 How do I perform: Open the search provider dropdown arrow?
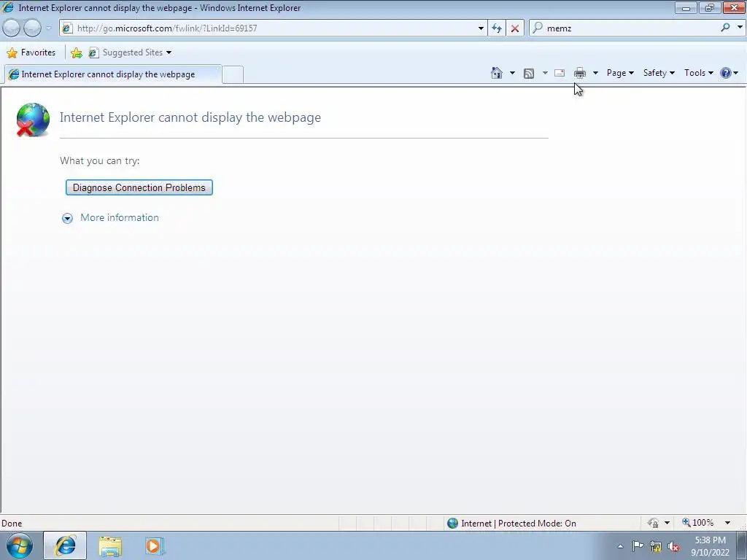[x=740, y=28]
